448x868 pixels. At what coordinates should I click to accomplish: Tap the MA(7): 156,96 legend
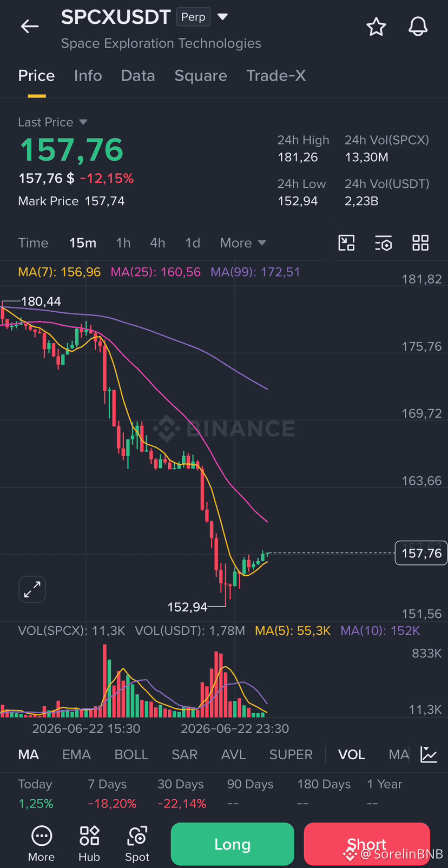pos(60,272)
